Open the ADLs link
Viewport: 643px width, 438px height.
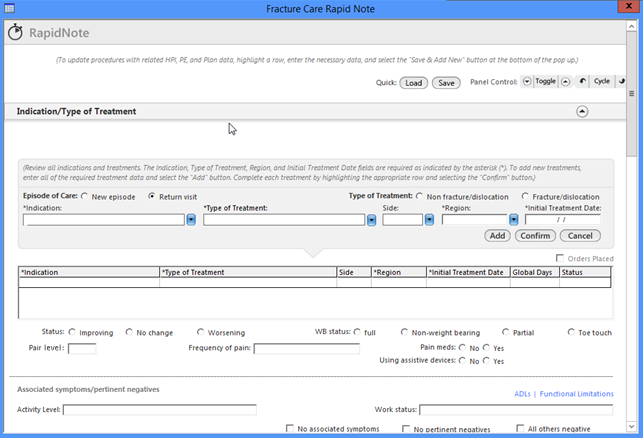pyautogui.click(x=522, y=394)
